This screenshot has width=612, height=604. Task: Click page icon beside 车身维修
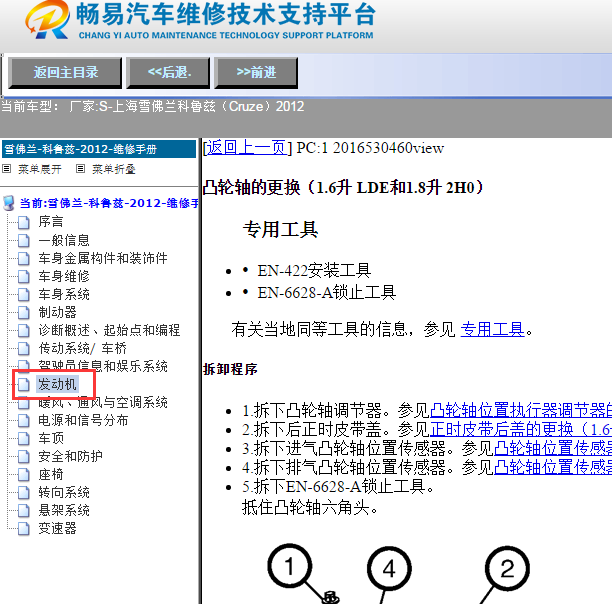[x=24, y=277]
